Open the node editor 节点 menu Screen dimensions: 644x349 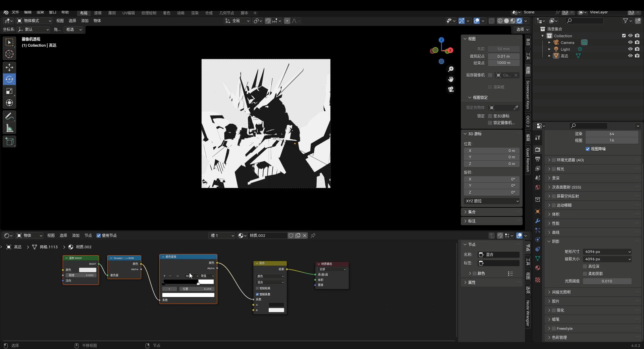[88, 236]
